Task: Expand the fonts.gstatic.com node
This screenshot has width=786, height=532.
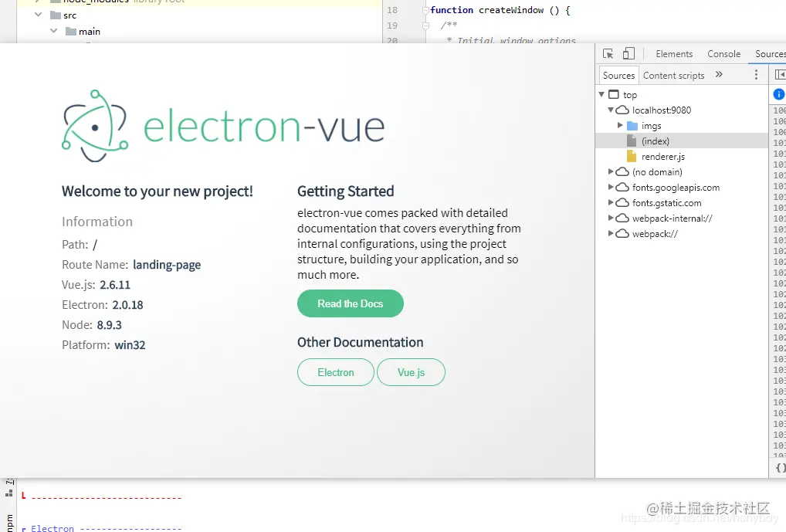Action: [611, 202]
